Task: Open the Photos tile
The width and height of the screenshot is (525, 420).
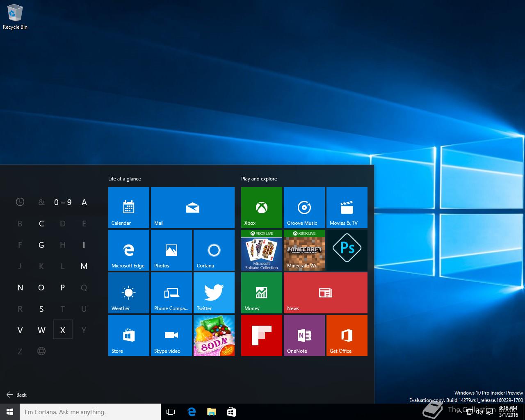Action: (x=171, y=250)
